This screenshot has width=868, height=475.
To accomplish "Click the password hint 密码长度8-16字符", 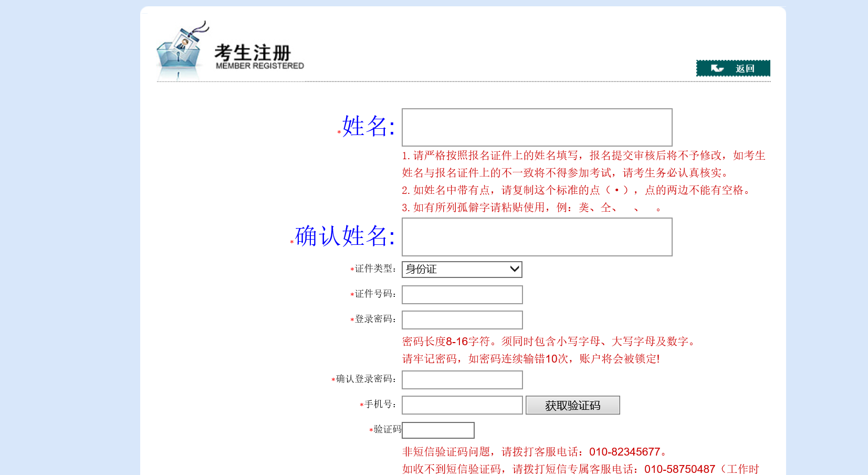I will tap(446, 342).
